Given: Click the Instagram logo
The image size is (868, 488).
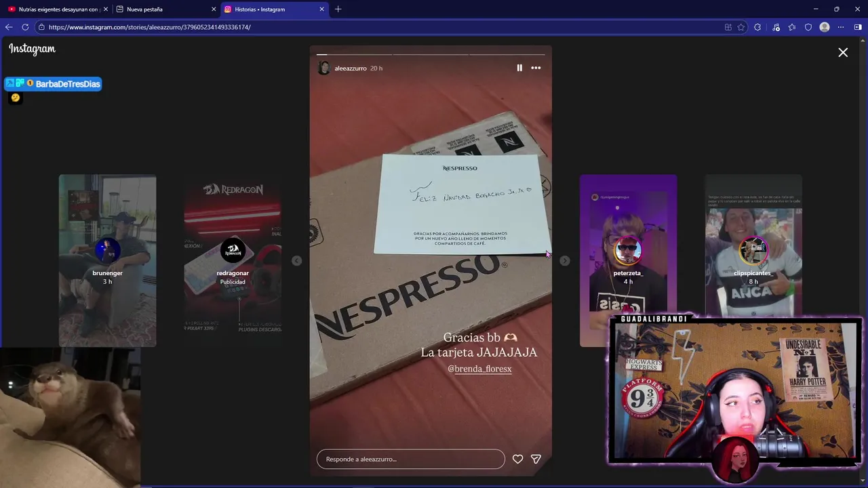Looking at the screenshot, I should pos(32,49).
